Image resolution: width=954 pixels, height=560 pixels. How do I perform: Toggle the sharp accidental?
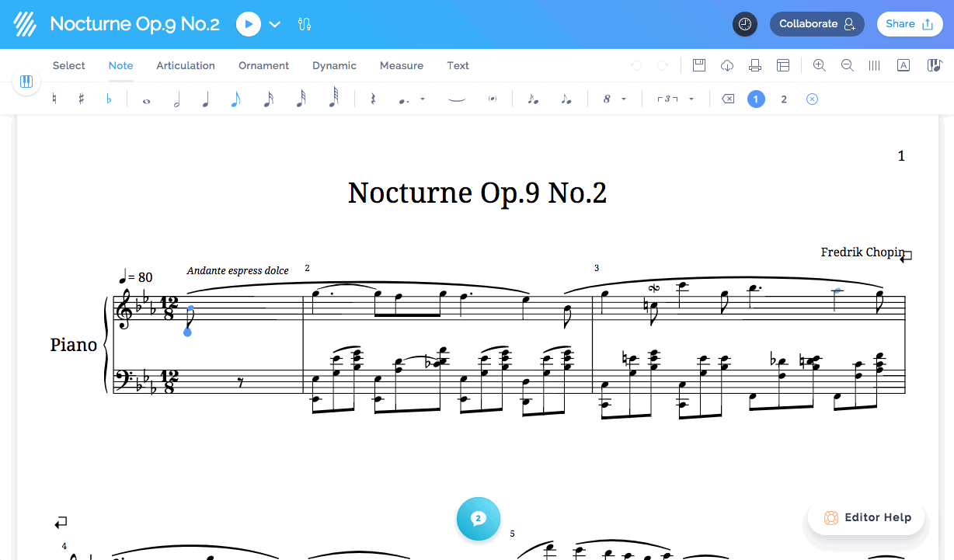click(x=82, y=99)
